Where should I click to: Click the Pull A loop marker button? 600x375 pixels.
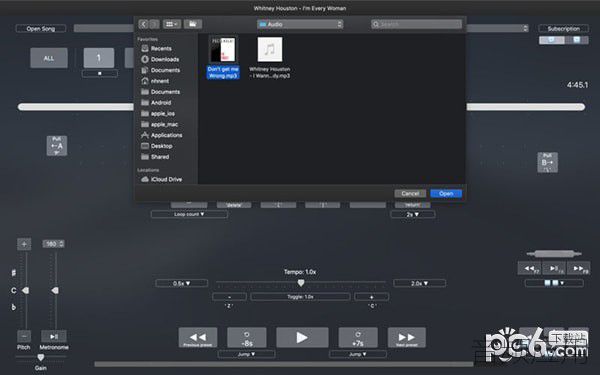pyautogui.click(x=57, y=146)
